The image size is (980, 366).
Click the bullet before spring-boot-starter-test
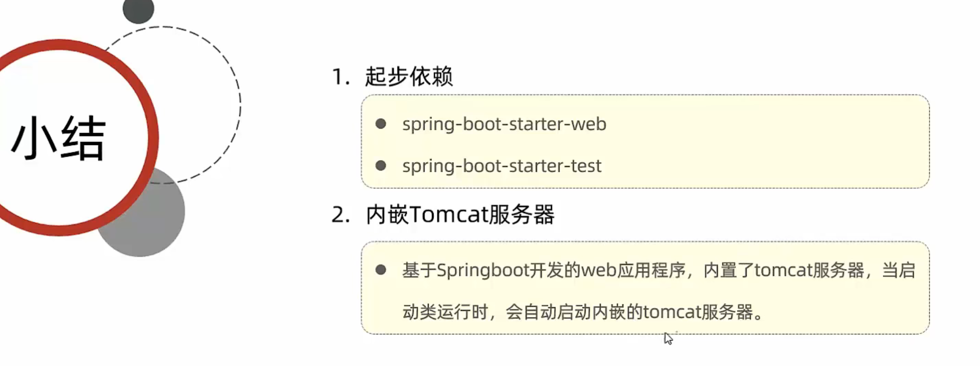pos(381,165)
